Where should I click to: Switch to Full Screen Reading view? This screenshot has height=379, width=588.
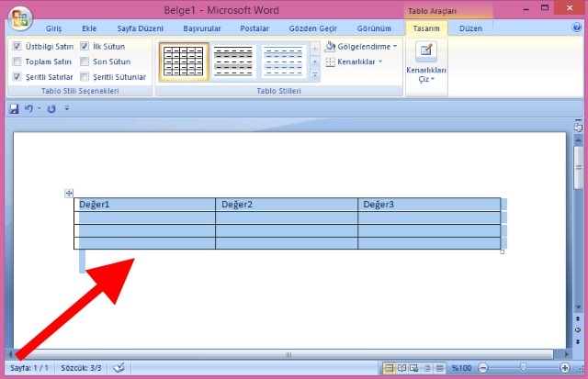(401, 368)
